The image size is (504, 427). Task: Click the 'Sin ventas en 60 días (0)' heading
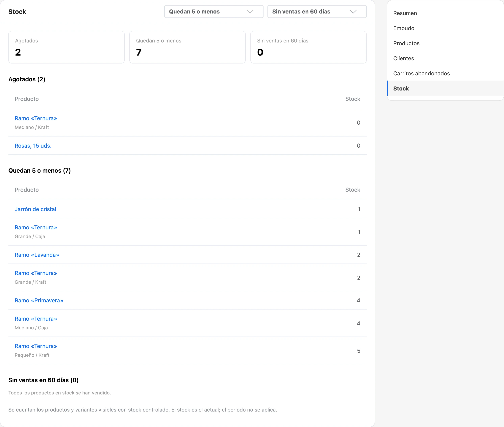click(43, 380)
